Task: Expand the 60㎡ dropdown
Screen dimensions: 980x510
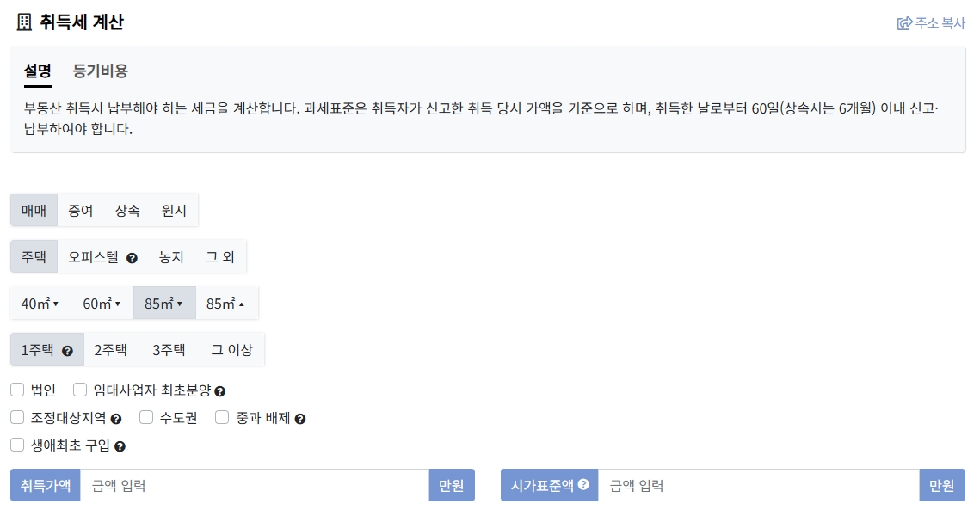Action: [102, 302]
